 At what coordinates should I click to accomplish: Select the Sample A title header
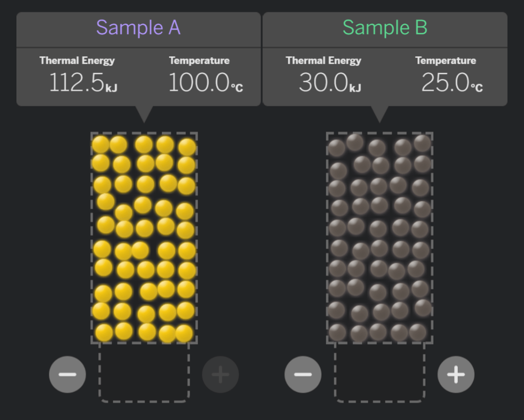point(139,27)
